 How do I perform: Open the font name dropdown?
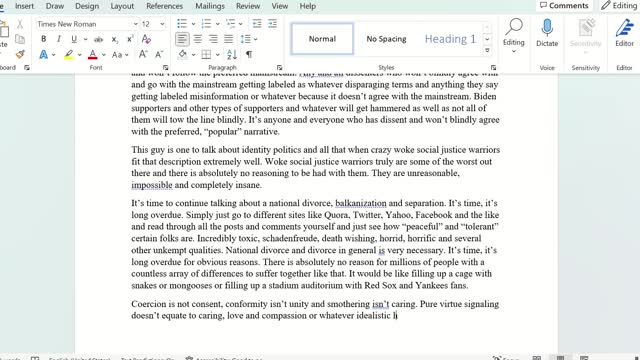[x=136, y=24]
